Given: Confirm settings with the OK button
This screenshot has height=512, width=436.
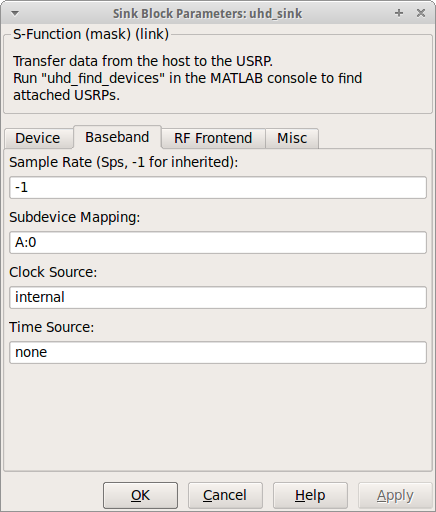Looking at the screenshot, I should [x=140, y=495].
